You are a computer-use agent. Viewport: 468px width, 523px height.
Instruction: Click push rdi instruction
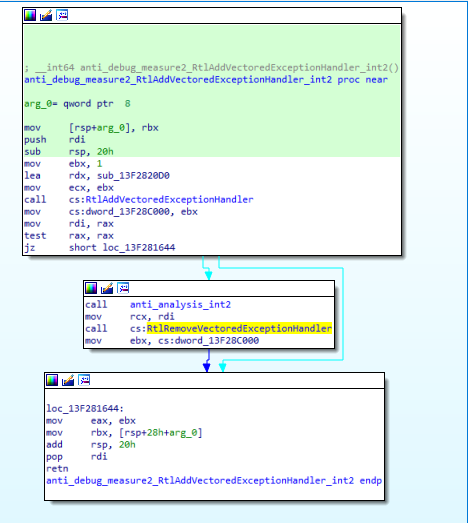[55, 139]
